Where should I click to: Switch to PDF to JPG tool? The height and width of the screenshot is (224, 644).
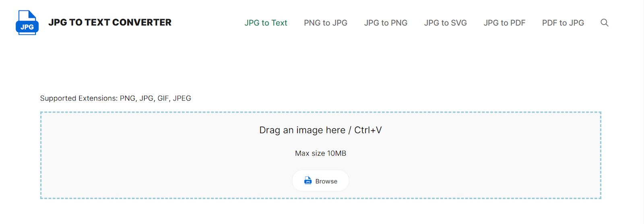(x=563, y=23)
